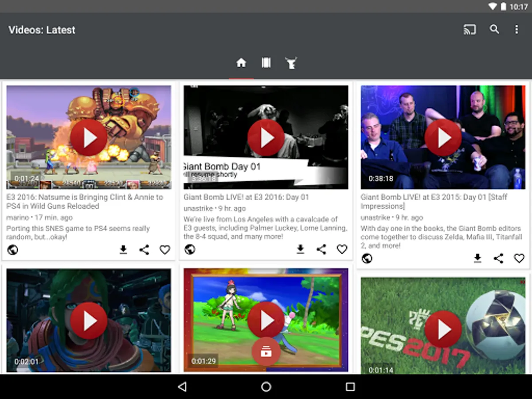Tap the red floating queue button
Screen dimensions: 532x399
pyautogui.click(x=266, y=352)
